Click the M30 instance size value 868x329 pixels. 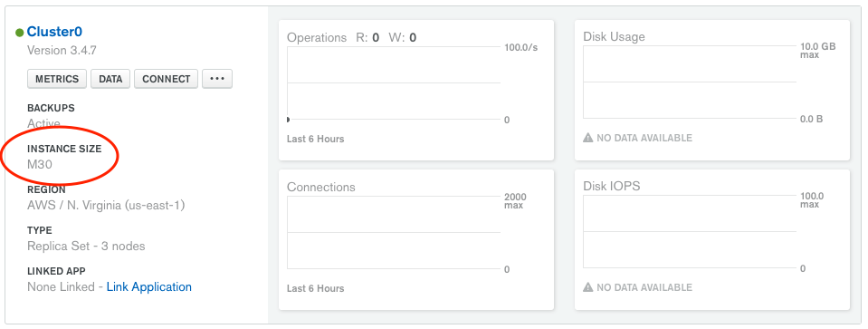tap(40, 165)
